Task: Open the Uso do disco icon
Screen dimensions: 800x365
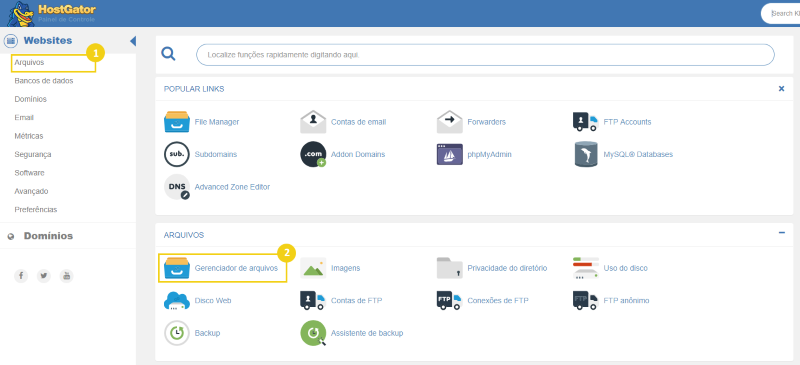Action: tap(586, 268)
